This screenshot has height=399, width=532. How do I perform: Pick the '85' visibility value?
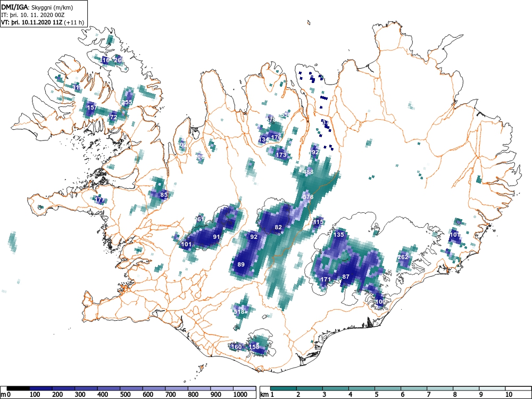(164, 195)
